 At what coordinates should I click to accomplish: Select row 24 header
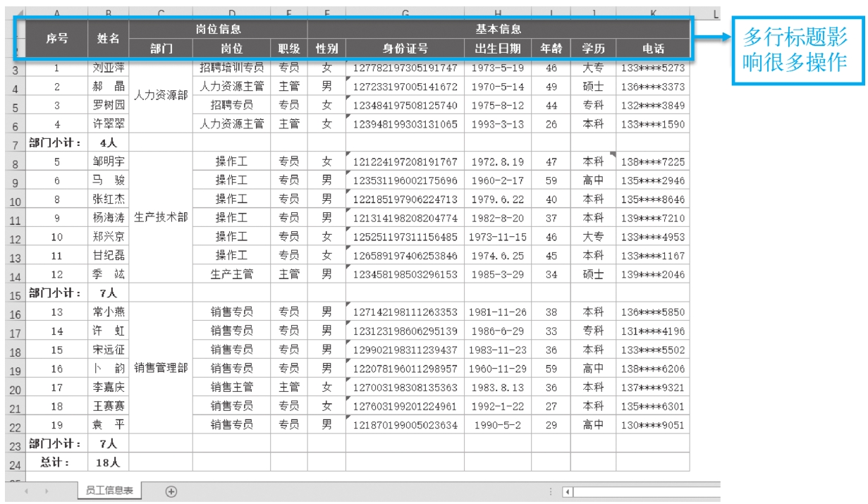15,465
